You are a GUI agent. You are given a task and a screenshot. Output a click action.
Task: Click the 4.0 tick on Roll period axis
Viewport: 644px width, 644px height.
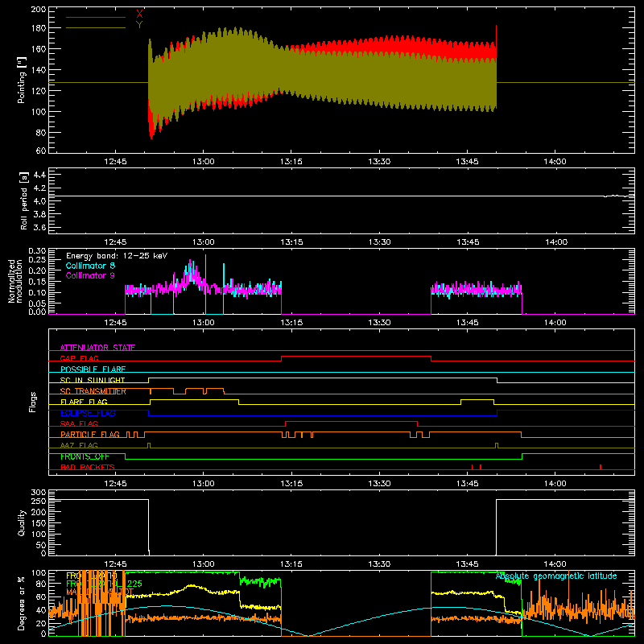pyautogui.click(x=39, y=201)
